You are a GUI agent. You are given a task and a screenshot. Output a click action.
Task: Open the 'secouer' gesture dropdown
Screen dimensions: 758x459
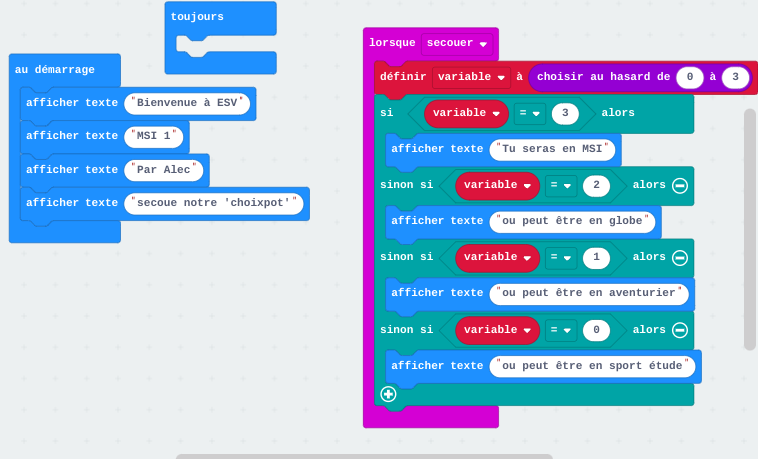(457, 43)
